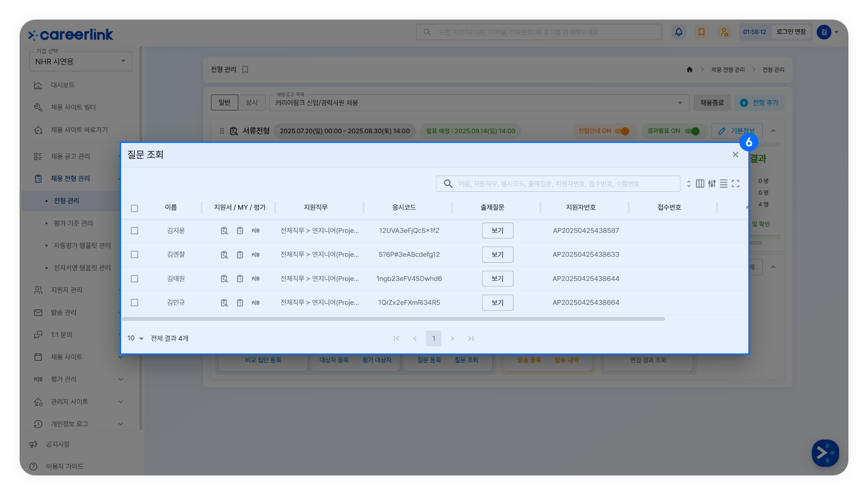Image resolution: width=868 pixels, height=495 pixels.
Task: Open the floating chat assistant button
Action: 825,453
